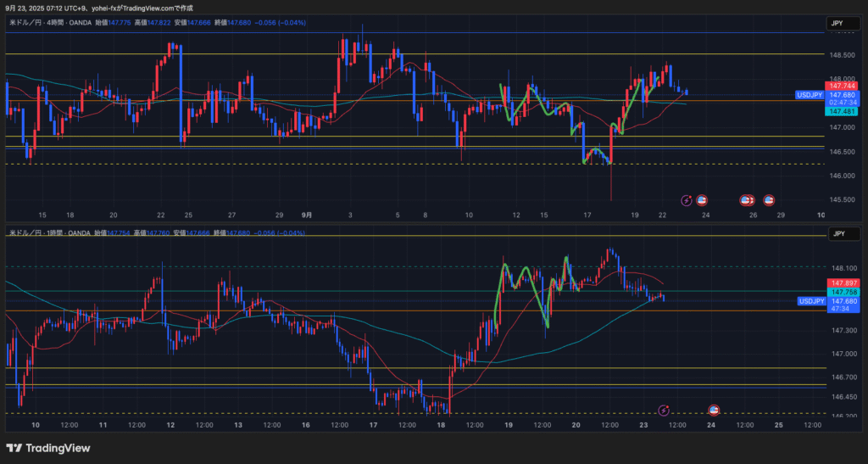Click the 9月 month label on upper time axis
This screenshot has width=868, height=464.
click(307, 215)
